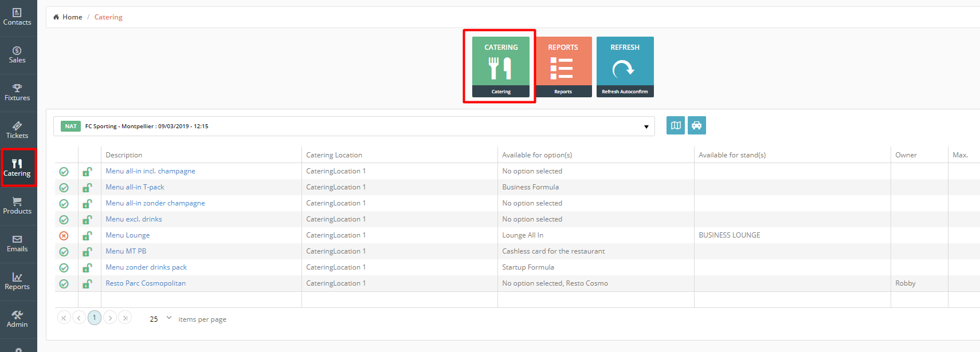
Task: Open the Menu MT PB link
Action: [126, 251]
